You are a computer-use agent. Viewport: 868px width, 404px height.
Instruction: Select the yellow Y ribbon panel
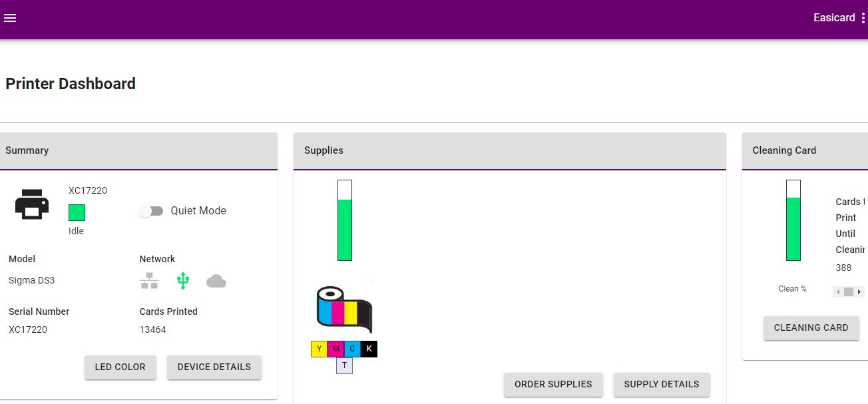(319, 349)
